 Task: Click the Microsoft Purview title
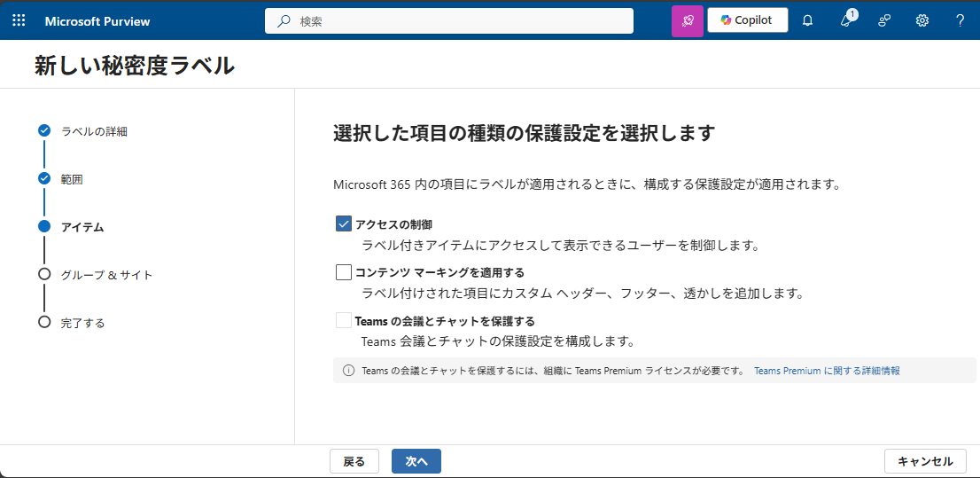pyautogui.click(x=97, y=21)
